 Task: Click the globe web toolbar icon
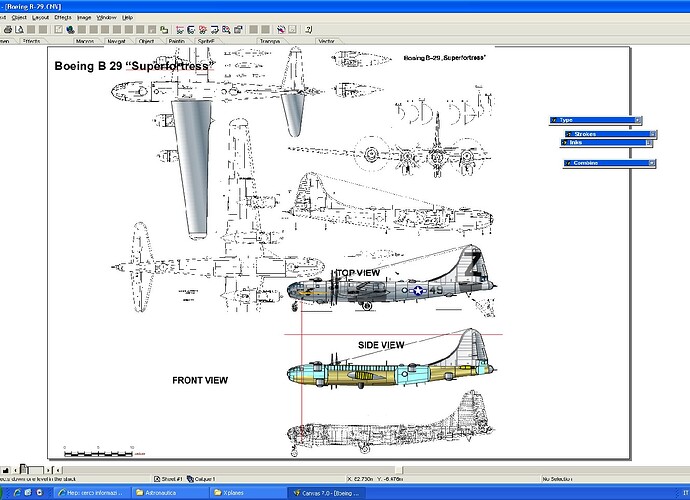(x=70, y=29)
